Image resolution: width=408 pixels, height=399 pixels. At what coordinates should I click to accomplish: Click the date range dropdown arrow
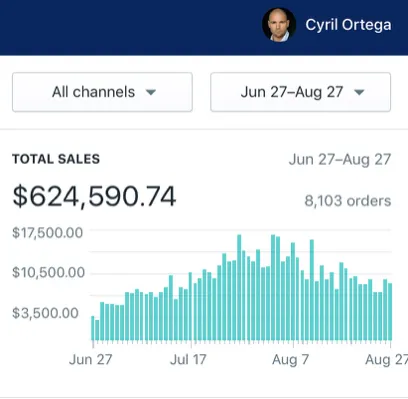359,92
